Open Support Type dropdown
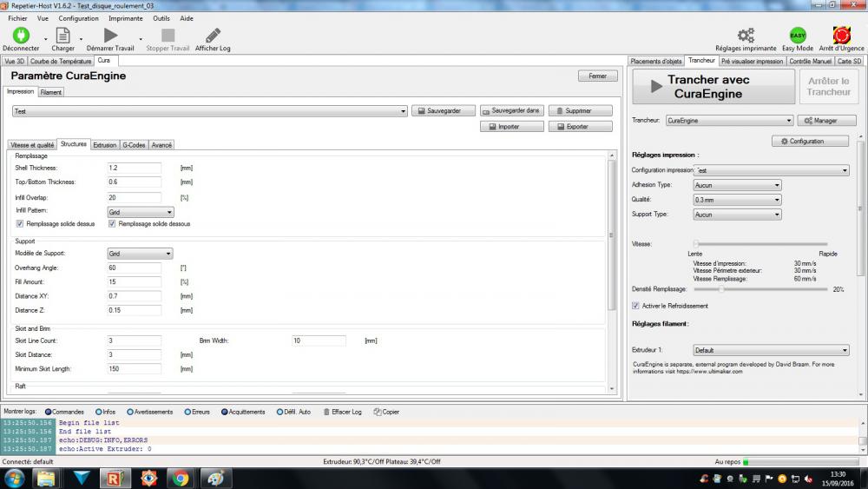 [737, 215]
